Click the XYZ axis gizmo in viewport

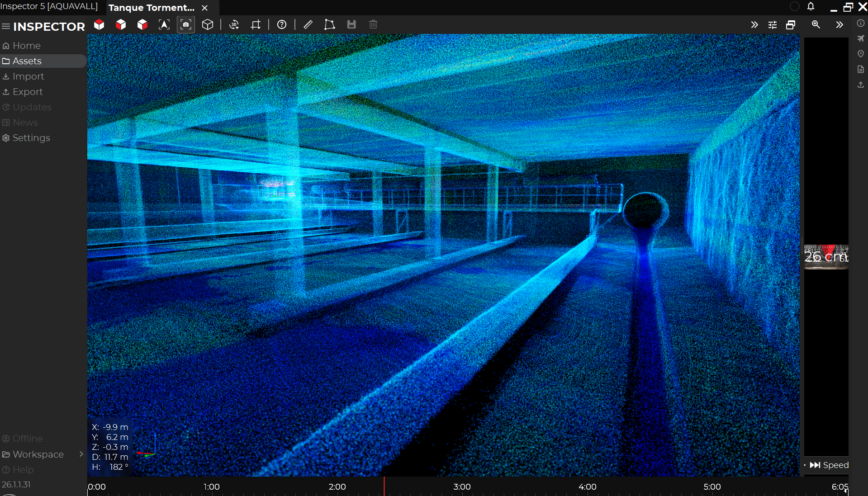point(147,446)
